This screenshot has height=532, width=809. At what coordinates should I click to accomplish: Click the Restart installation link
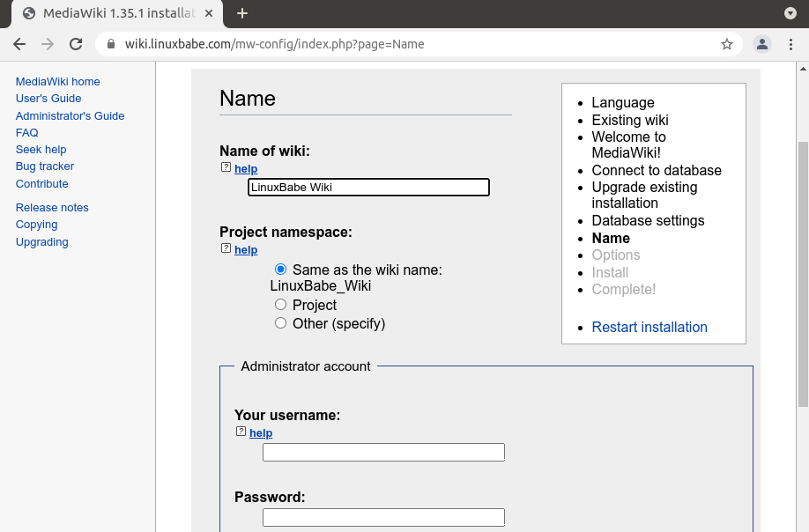pos(649,327)
